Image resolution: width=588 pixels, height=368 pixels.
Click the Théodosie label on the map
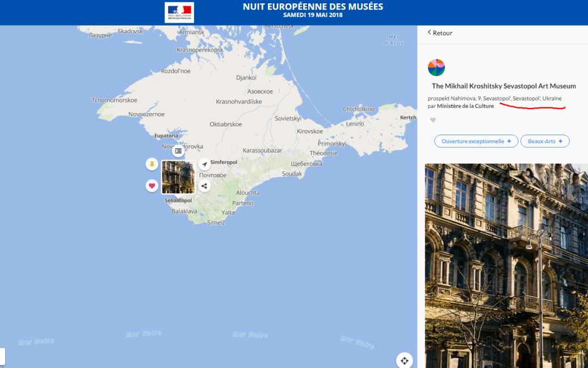pos(324,153)
